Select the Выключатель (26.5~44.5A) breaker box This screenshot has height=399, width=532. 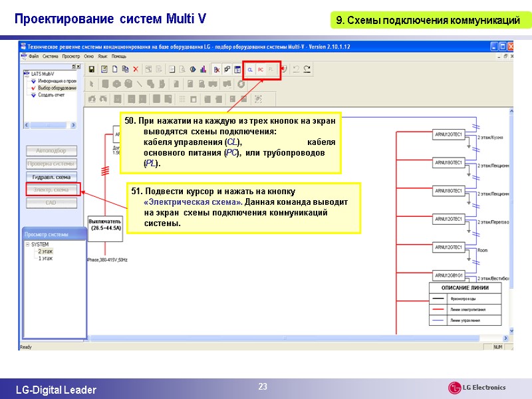click(x=105, y=228)
